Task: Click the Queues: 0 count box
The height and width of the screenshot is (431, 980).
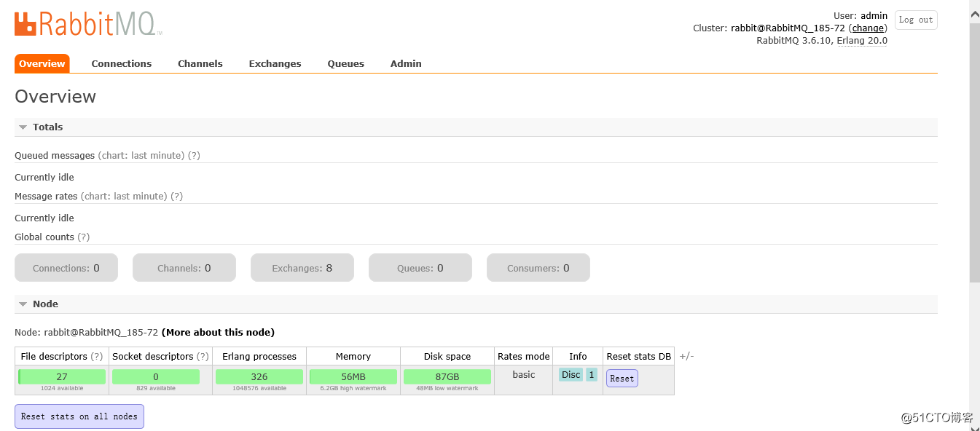Action: coord(420,268)
